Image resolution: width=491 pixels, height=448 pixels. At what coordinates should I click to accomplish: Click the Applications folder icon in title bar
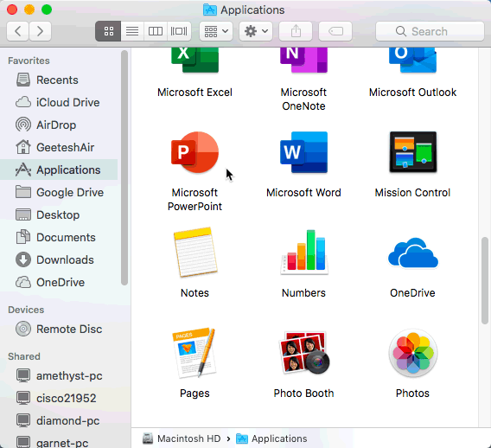coord(210,10)
